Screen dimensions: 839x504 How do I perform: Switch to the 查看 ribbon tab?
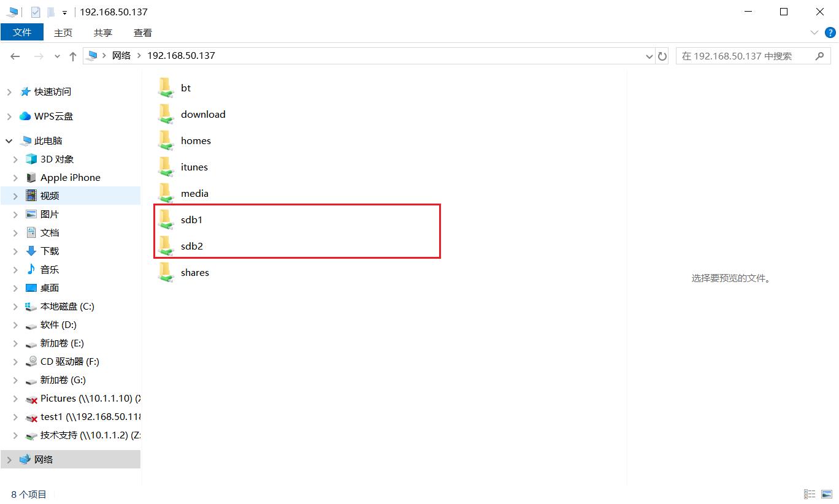142,32
